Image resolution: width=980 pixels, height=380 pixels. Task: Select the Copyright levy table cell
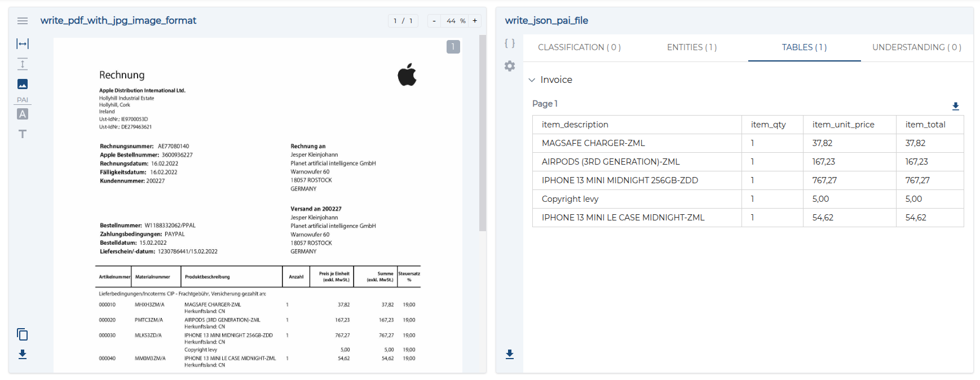(637, 199)
